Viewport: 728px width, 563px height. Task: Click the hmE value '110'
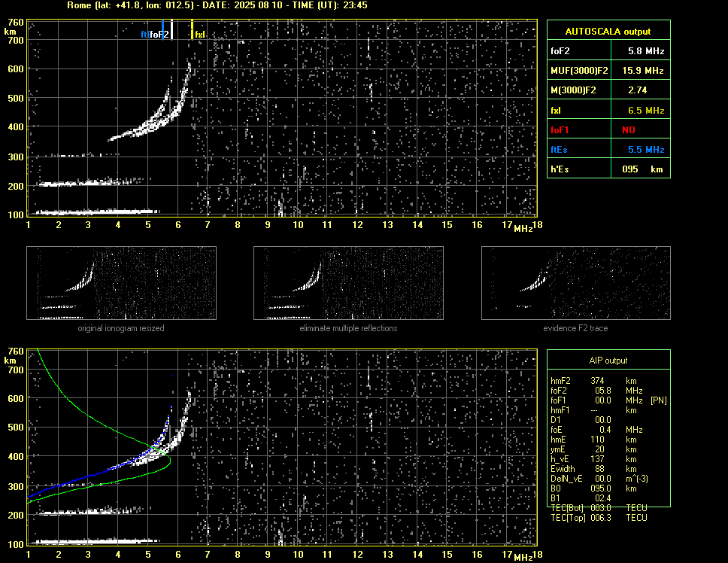(597, 440)
